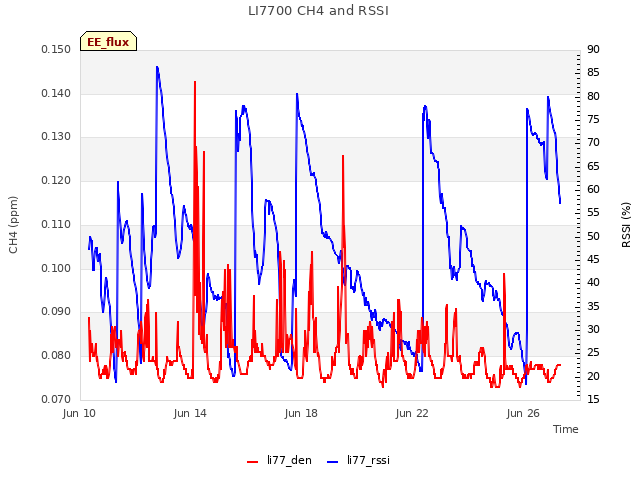Click the 0.080 left axis value
This screenshot has height=480, width=640.
[56, 356]
